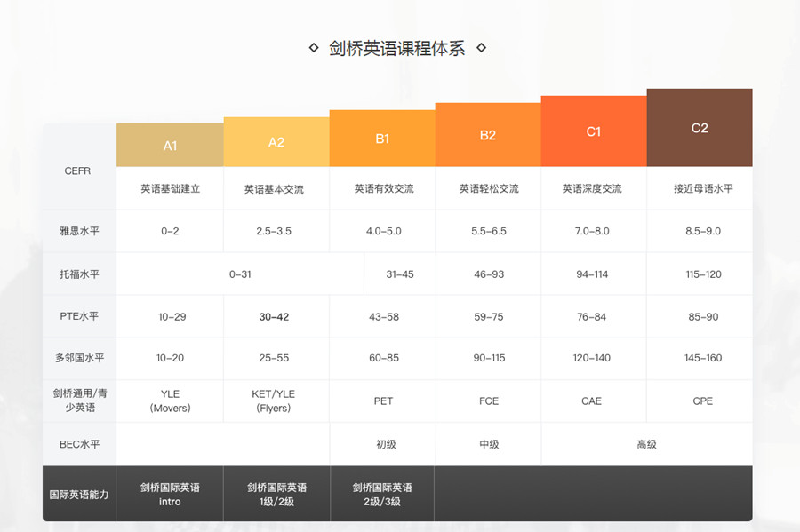This screenshot has width=800, height=532.
Task: Select the 多邻国水平 row label
Action: click(79, 358)
